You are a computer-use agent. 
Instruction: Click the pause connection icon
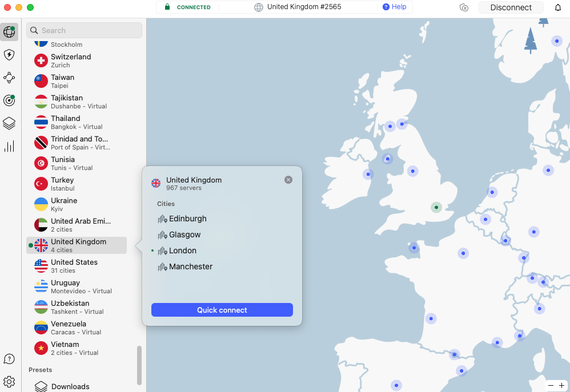[x=464, y=7]
